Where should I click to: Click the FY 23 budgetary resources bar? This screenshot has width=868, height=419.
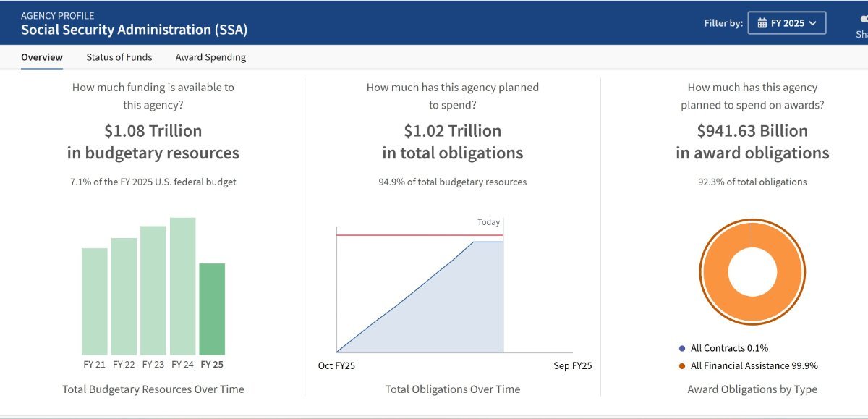click(x=153, y=290)
